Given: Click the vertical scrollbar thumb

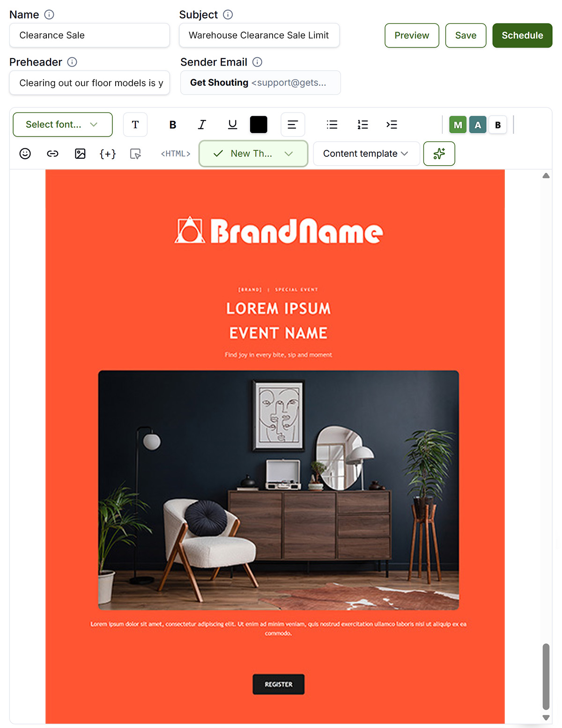Looking at the screenshot, I should [546, 677].
